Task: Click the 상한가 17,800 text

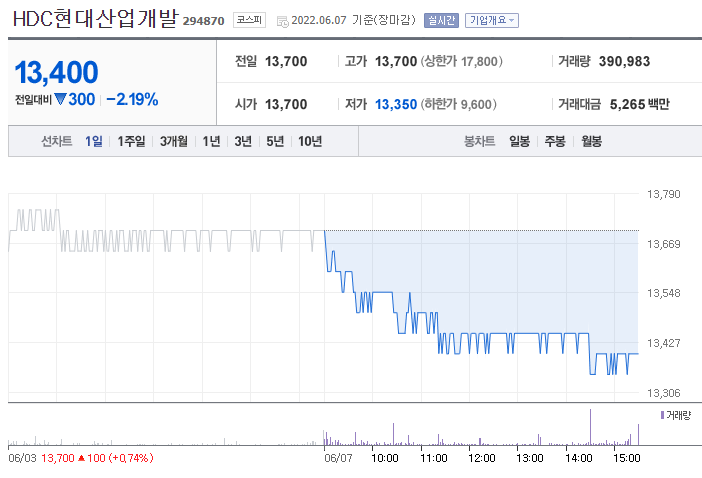Action: tap(462, 61)
